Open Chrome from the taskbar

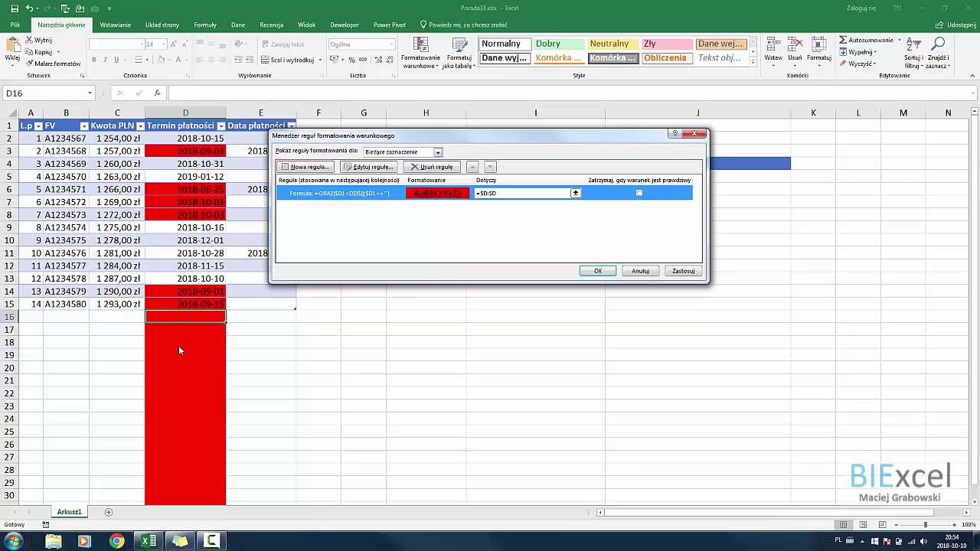(x=116, y=541)
